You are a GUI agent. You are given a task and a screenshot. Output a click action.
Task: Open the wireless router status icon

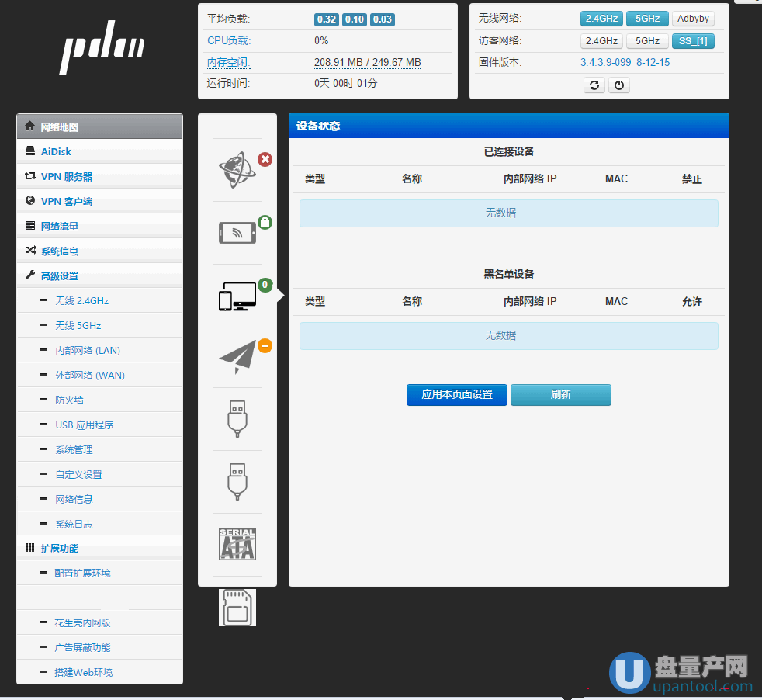[x=237, y=233]
